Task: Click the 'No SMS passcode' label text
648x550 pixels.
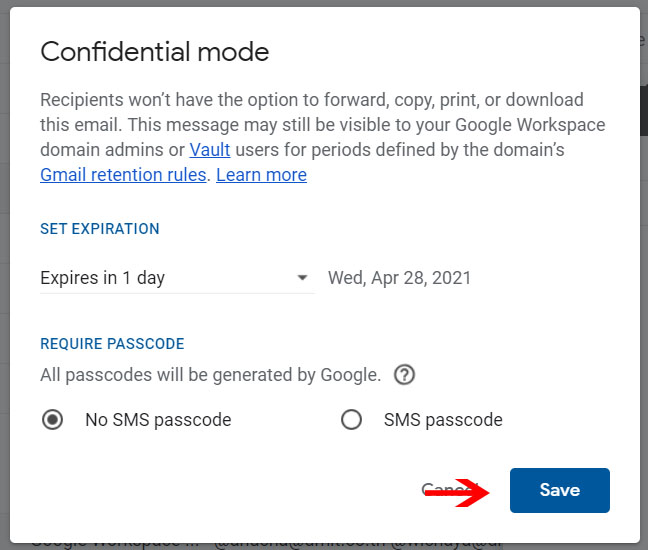Action: [158, 420]
